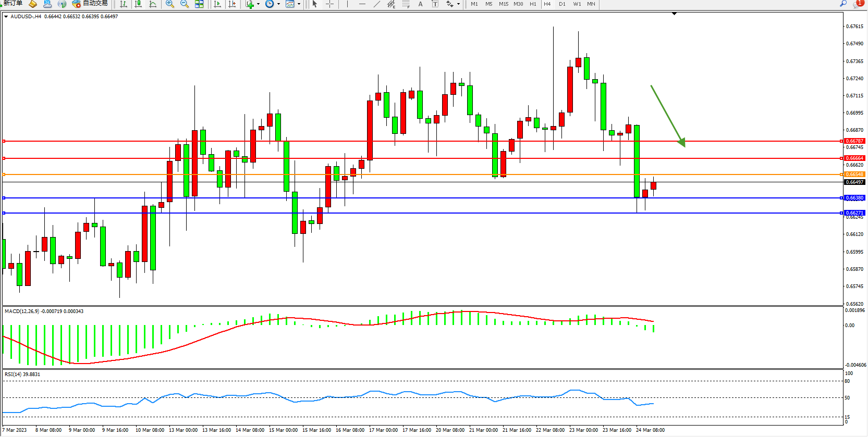Click the 自动交易 auto trading button
Image resolution: width=868 pixels, height=437 pixels.
(90, 4)
